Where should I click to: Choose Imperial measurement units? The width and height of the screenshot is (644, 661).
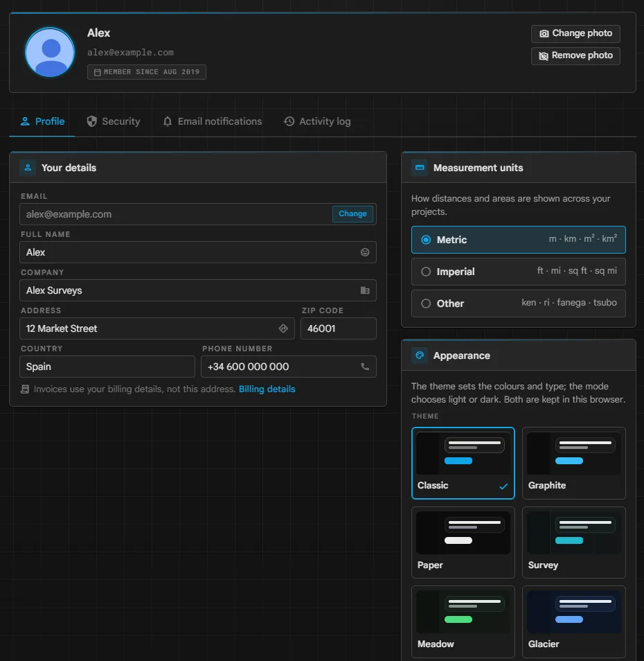(x=518, y=272)
